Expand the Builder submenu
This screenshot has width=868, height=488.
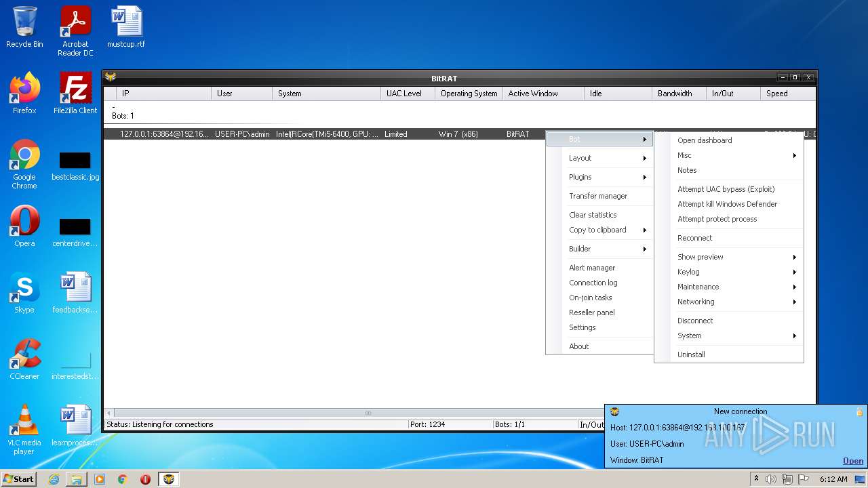pos(599,249)
